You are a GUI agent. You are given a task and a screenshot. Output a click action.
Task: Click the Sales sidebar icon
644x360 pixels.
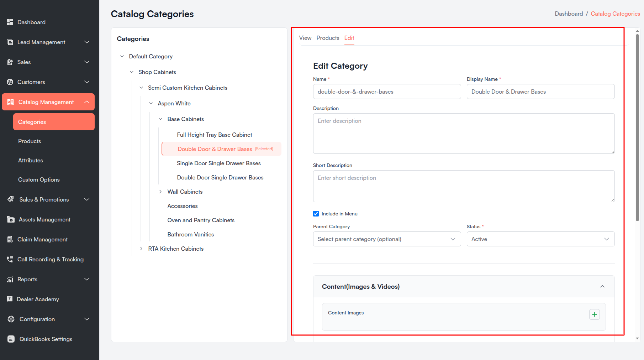pyautogui.click(x=10, y=62)
